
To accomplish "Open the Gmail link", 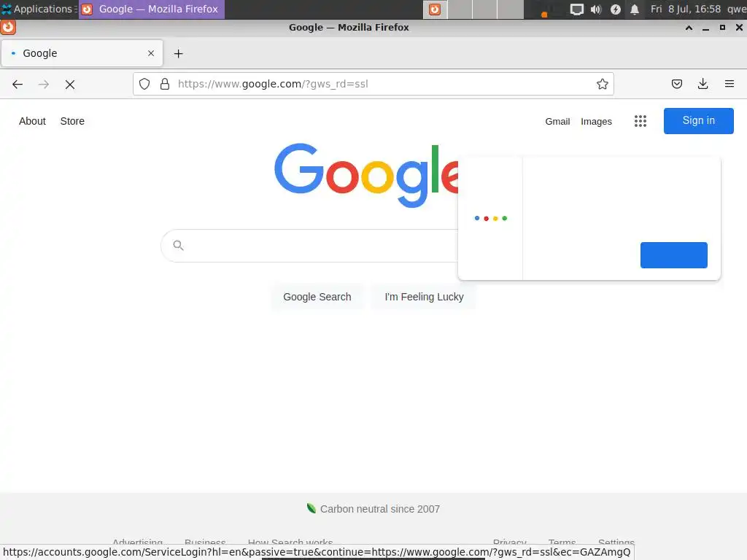I will coord(557,122).
